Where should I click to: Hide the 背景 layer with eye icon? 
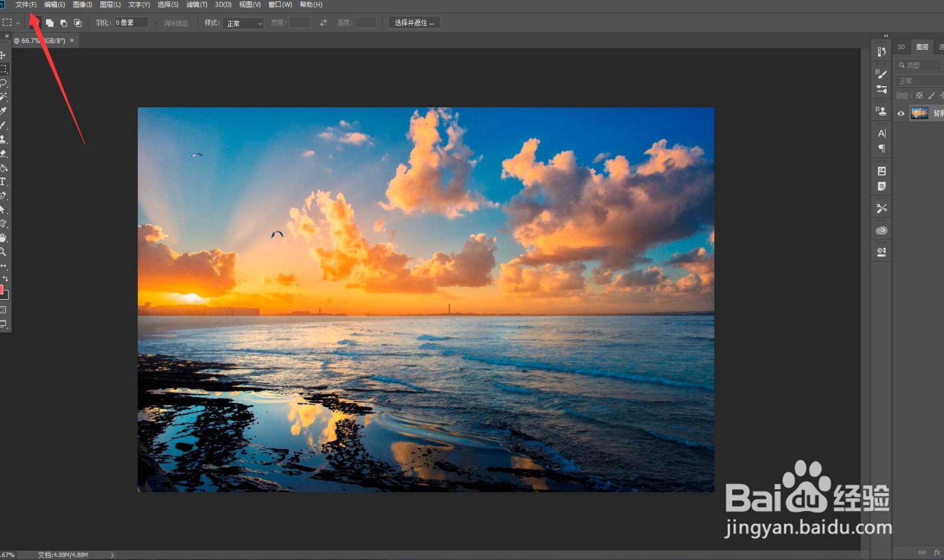pos(901,113)
